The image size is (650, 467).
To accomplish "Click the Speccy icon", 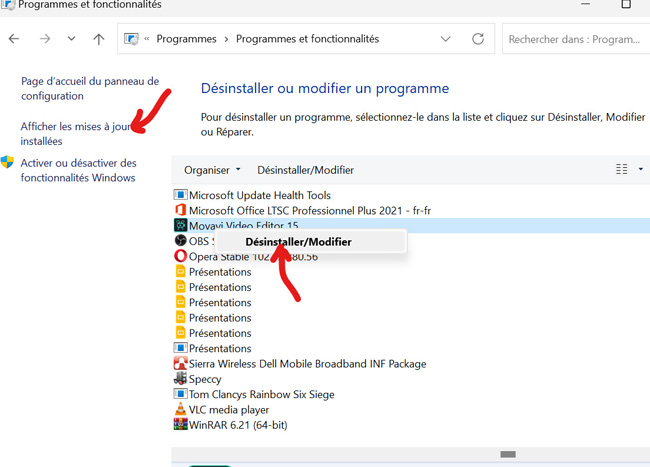I will [x=180, y=378].
